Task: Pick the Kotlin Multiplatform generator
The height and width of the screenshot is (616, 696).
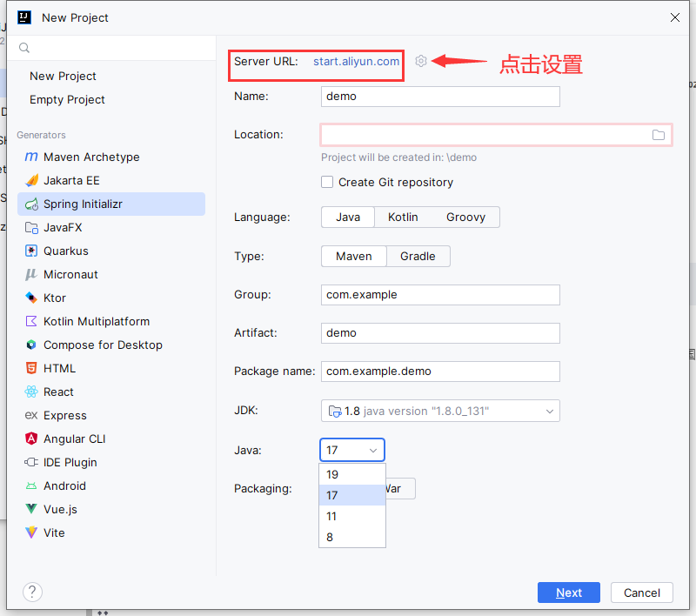Action: click(x=96, y=322)
